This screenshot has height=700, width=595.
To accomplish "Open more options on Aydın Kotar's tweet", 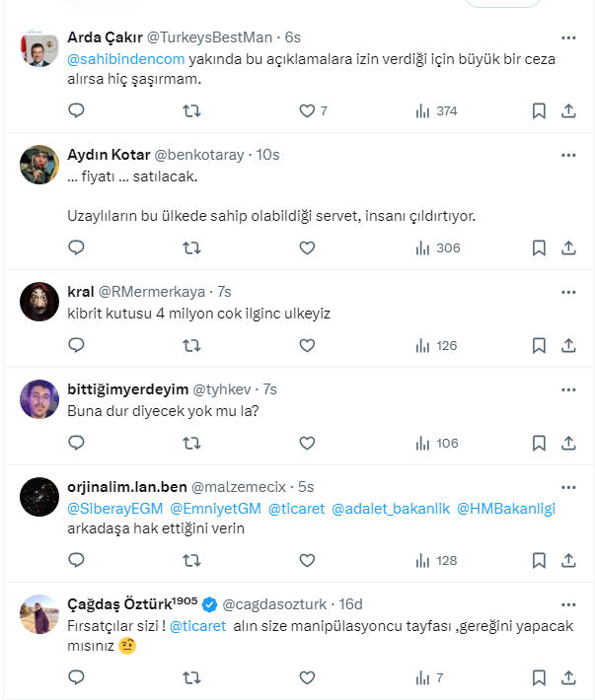I will click(x=568, y=155).
